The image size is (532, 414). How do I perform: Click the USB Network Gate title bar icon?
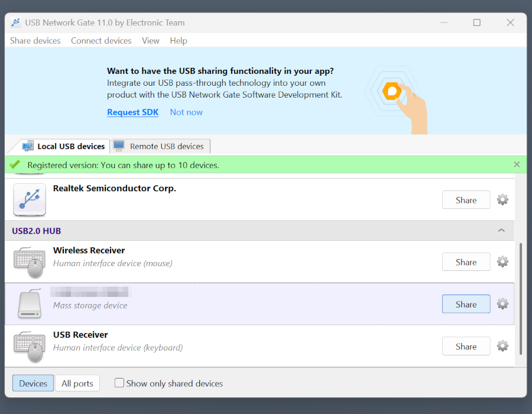(15, 22)
